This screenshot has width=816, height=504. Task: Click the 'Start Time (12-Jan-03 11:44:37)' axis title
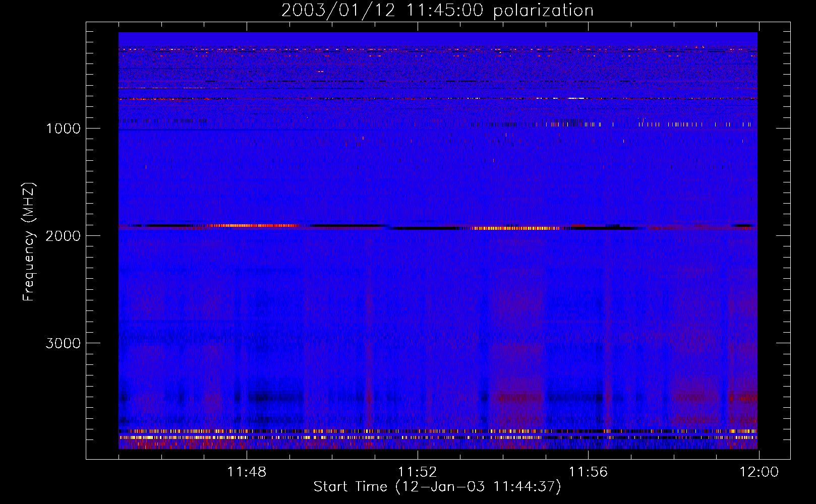coord(437,487)
